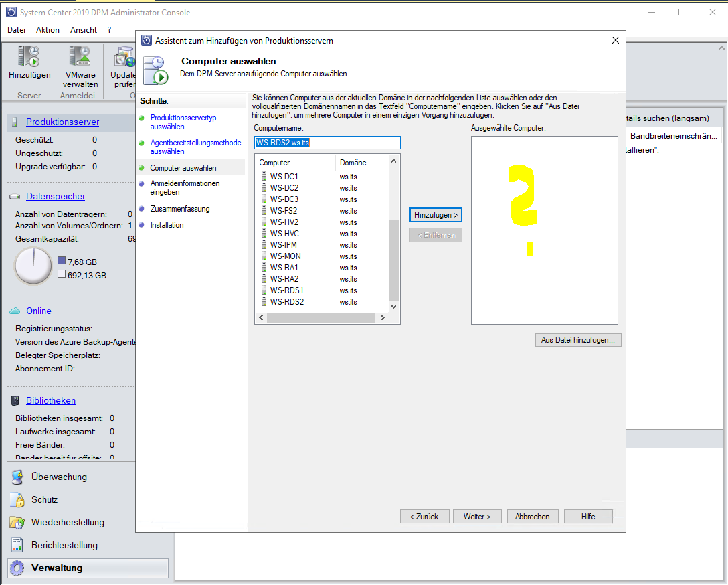Click the DPM console app icon in the title bar
728x585 pixels.
11,13
